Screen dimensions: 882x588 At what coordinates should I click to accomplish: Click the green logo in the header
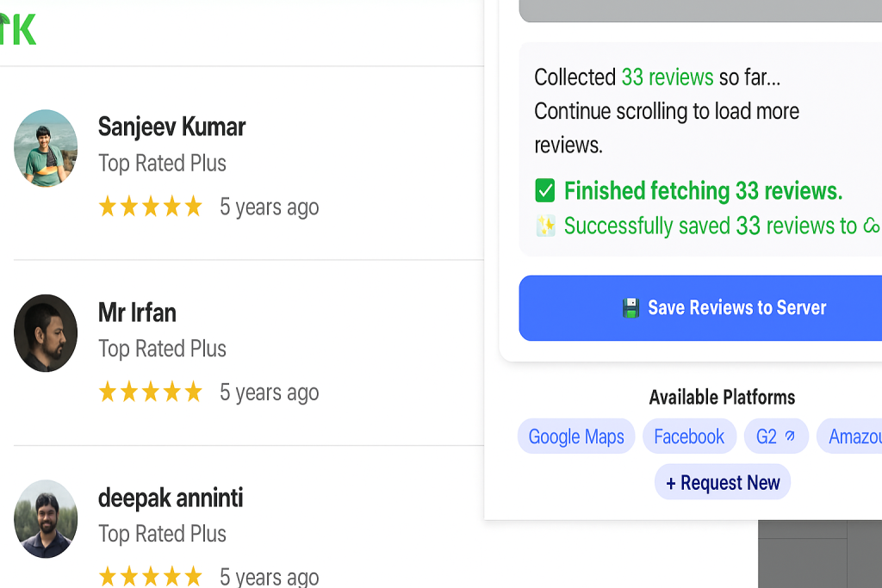[17, 30]
